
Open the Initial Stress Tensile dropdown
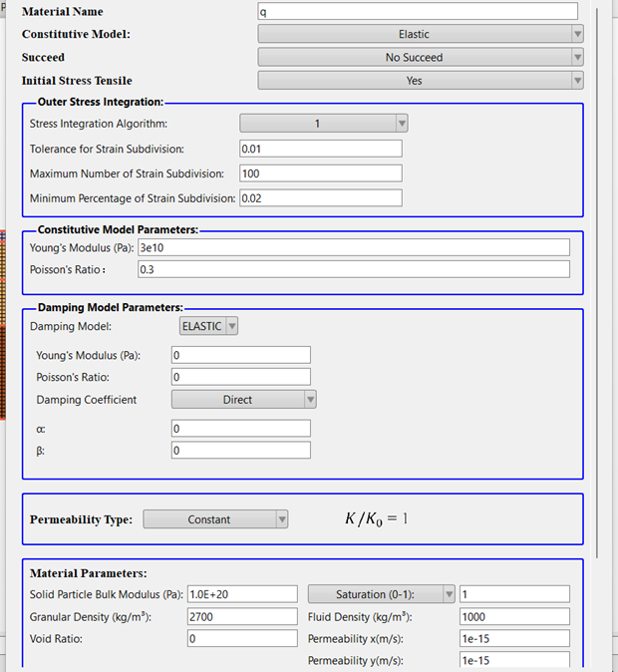(421, 80)
